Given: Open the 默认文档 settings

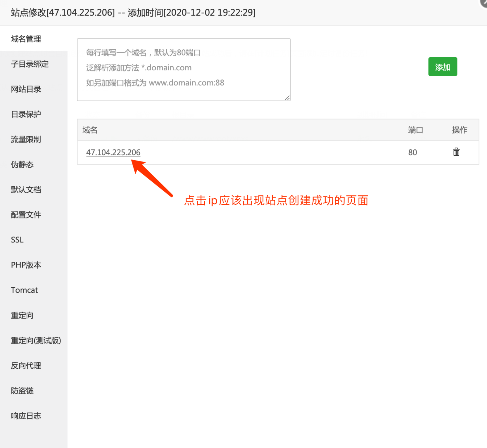Looking at the screenshot, I should click(x=26, y=190).
